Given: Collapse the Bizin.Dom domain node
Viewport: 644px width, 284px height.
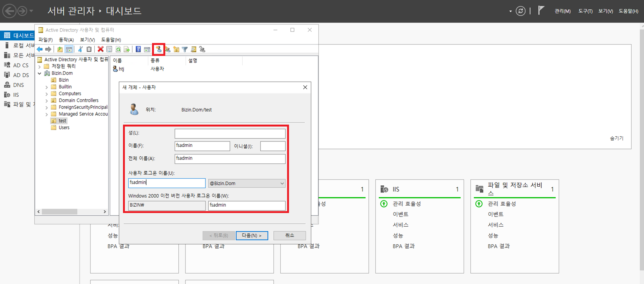Looking at the screenshot, I should [x=40, y=73].
